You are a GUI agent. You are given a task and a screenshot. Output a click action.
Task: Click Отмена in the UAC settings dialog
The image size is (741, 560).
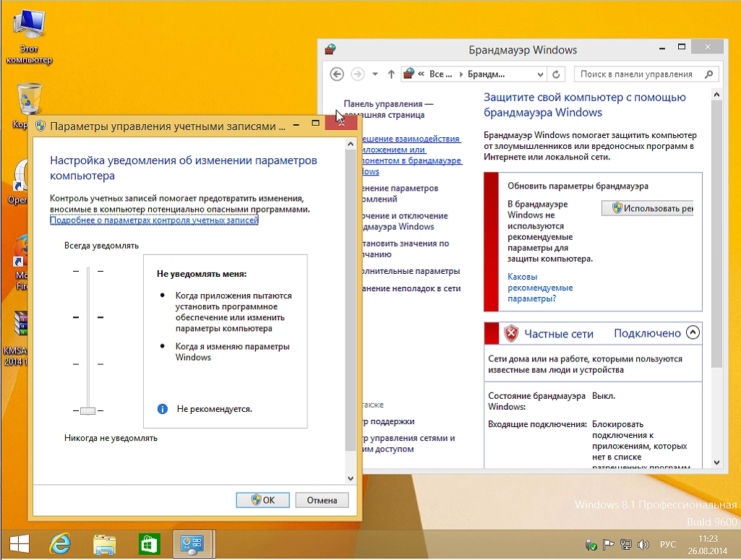tap(322, 500)
